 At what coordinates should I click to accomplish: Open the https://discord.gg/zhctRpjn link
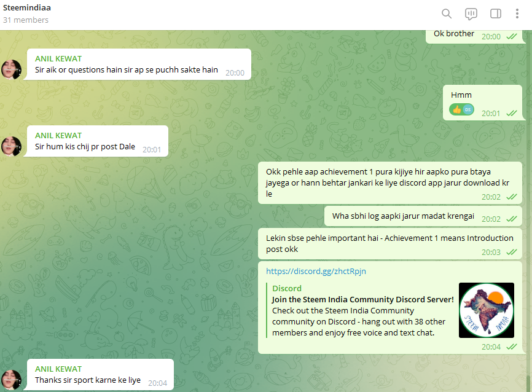pyautogui.click(x=316, y=271)
